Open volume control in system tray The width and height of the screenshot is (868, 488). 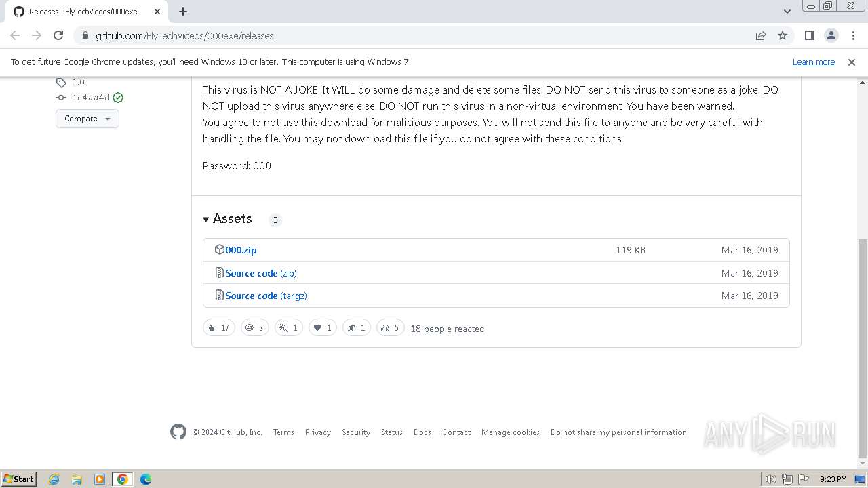tap(770, 479)
